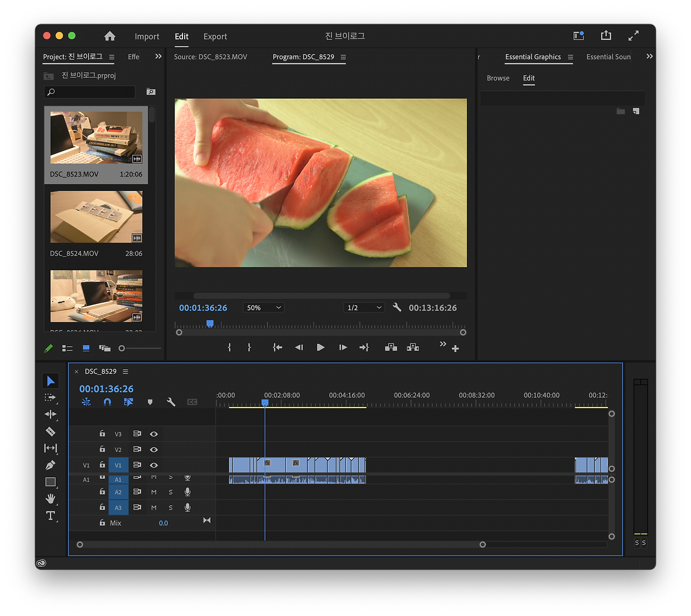Select the DSC_8524.MOV clip thumbnail
The width and height of the screenshot is (691, 616).
(96, 217)
